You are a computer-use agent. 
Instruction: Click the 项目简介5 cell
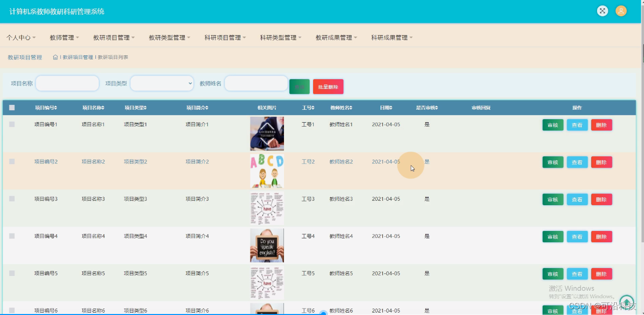tap(197, 273)
